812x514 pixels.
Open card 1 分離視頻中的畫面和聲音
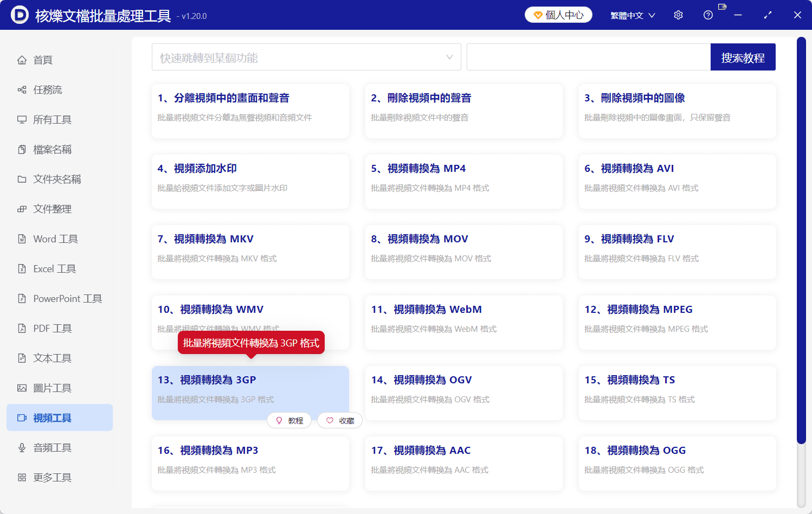(x=250, y=111)
